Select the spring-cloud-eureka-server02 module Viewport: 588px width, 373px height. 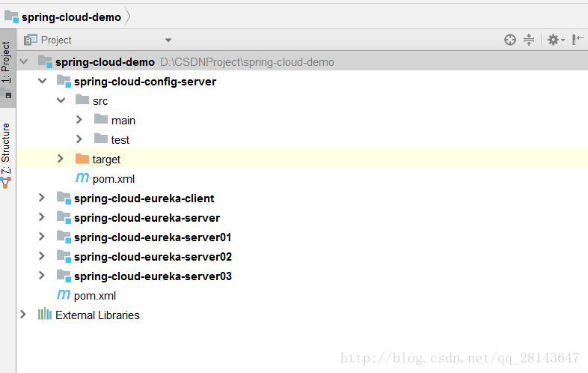pos(153,256)
